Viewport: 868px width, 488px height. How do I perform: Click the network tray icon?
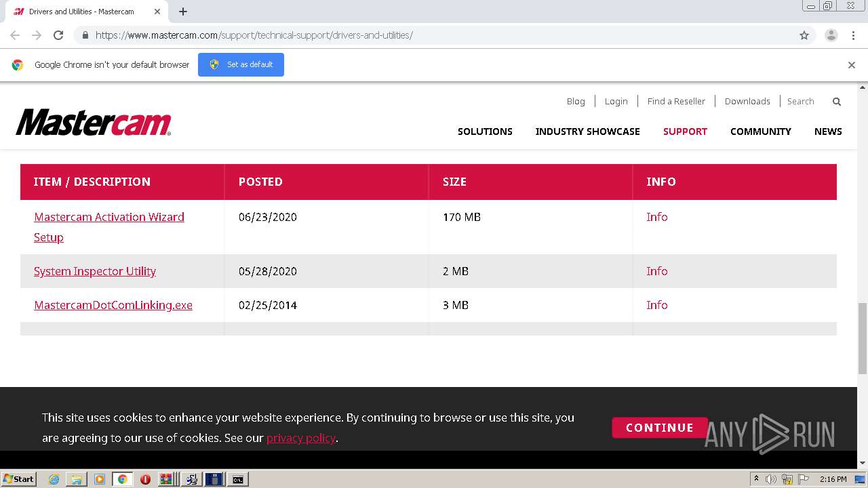tap(787, 479)
